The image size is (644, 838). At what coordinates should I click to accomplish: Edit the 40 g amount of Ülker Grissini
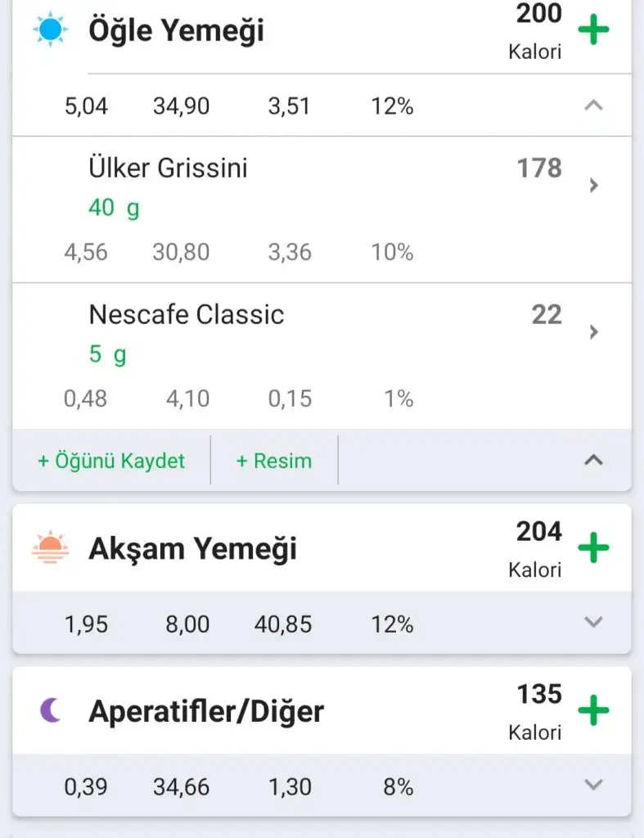click(114, 208)
